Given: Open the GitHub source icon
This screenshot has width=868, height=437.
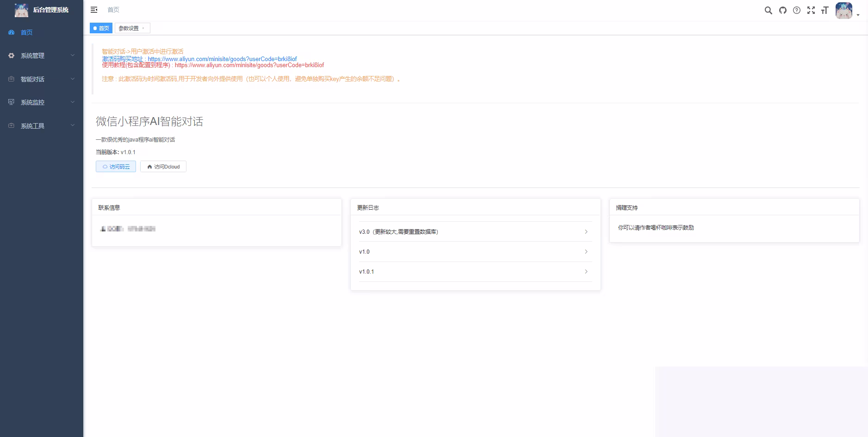Looking at the screenshot, I should click(x=782, y=10).
